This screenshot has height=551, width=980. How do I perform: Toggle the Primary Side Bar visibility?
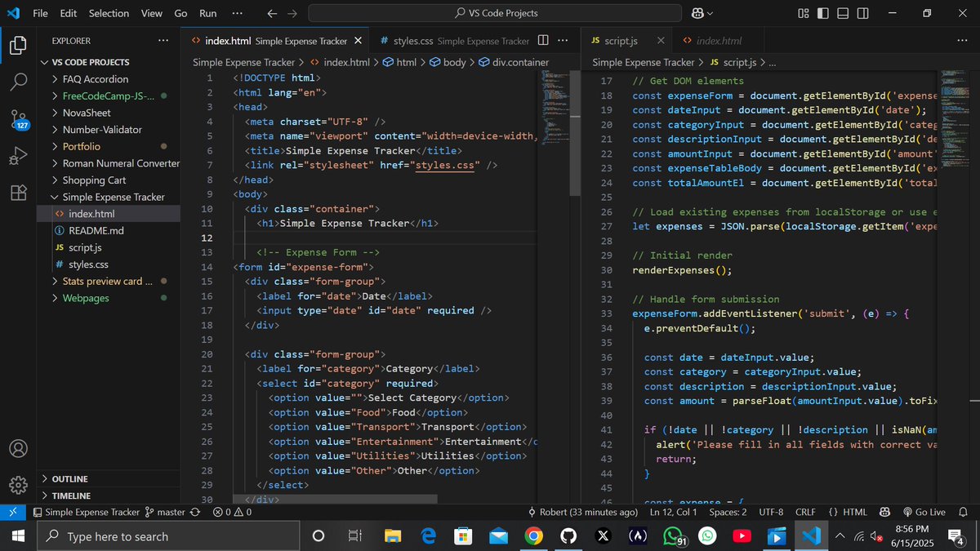pyautogui.click(x=823, y=13)
